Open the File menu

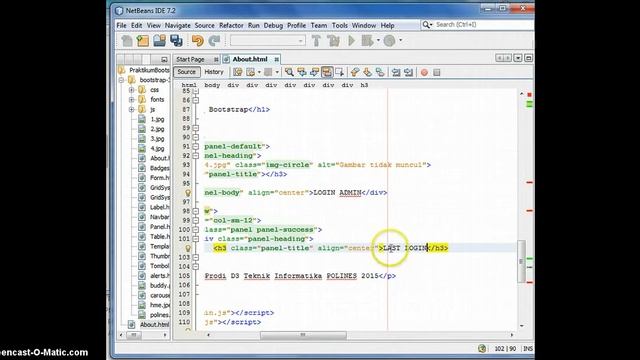click(122, 25)
